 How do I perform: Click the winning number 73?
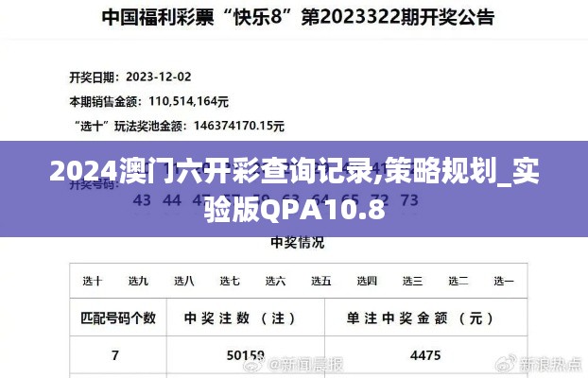409,200
